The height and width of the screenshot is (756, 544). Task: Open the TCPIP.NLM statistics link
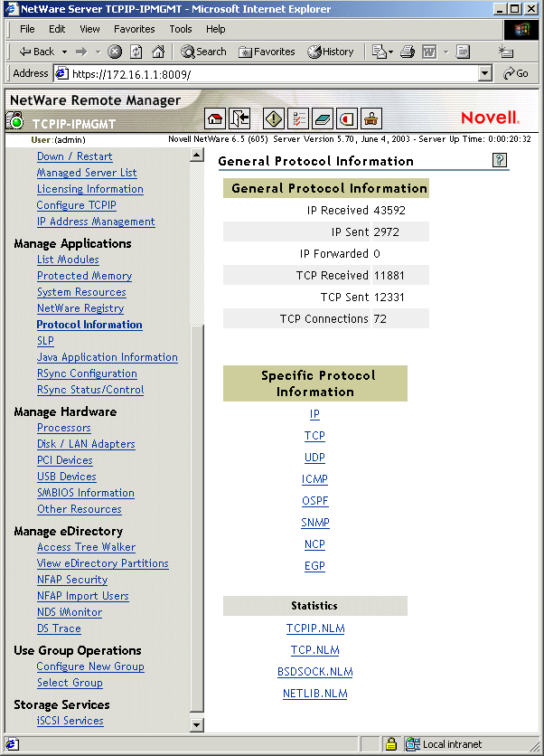coord(315,628)
